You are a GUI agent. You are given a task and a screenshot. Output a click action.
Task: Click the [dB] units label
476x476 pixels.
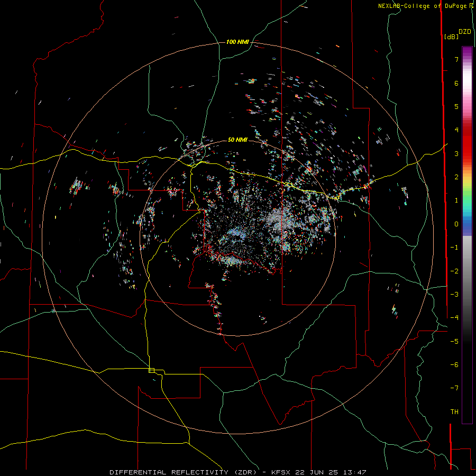tap(451, 36)
